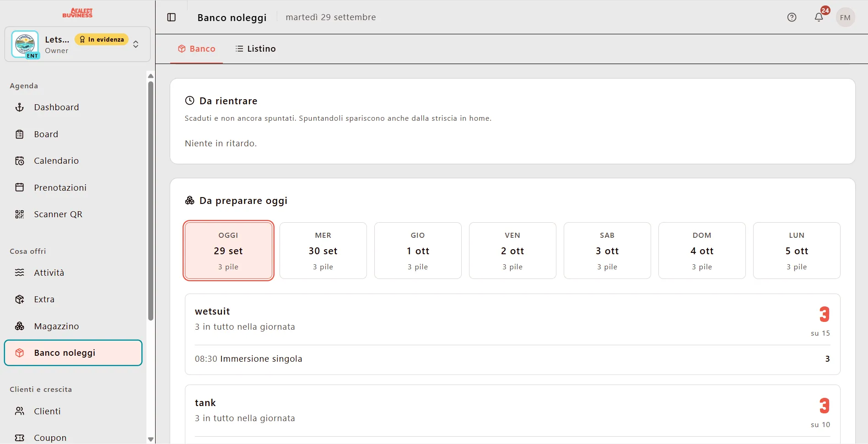Click sidebar scrollbar down arrow
The height and width of the screenshot is (444, 868).
[x=151, y=439]
